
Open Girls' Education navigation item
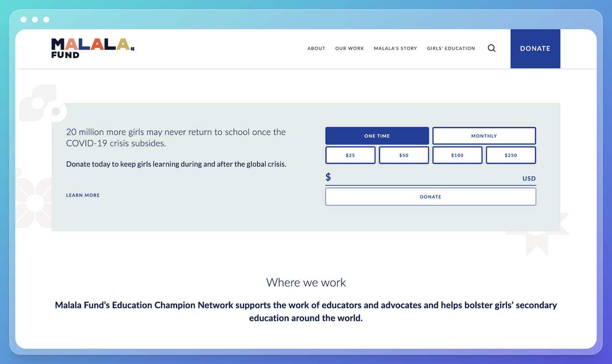451,48
